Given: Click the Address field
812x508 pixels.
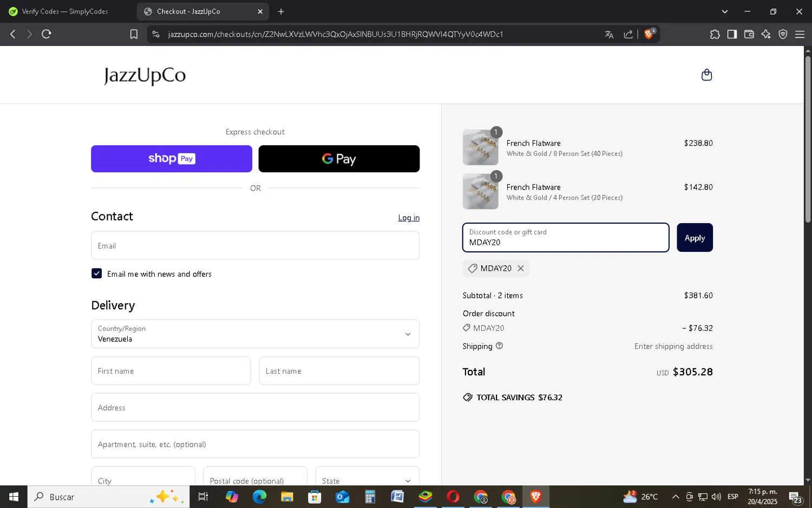Looking at the screenshot, I should (x=255, y=407).
